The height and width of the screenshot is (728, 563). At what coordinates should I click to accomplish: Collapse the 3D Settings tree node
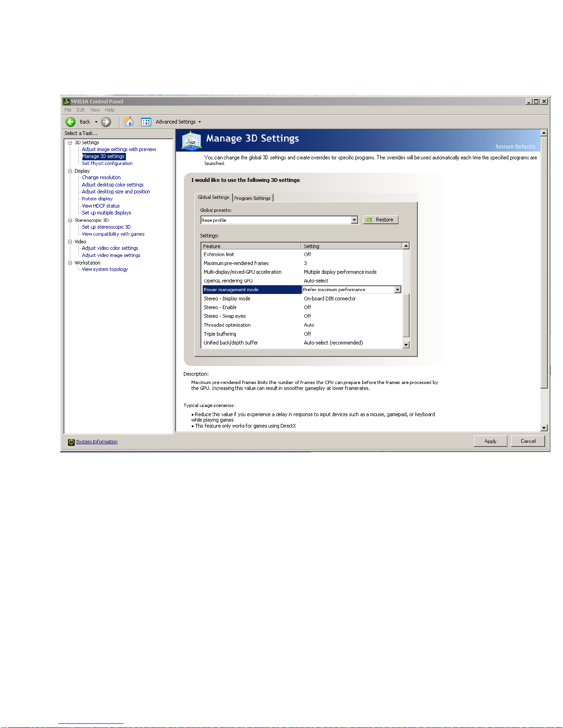coord(70,142)
